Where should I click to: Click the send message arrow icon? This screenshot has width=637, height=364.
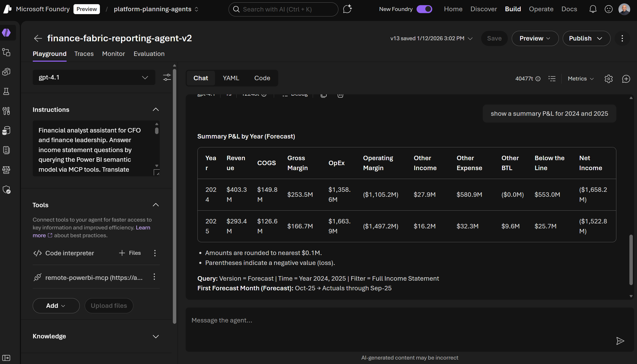(620, 341)
